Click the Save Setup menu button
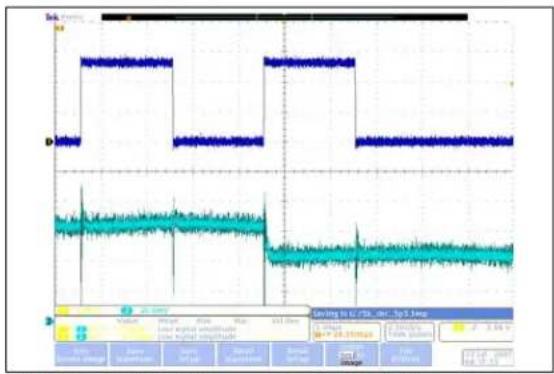Screen dimensions: 554x374 point(189,354)
